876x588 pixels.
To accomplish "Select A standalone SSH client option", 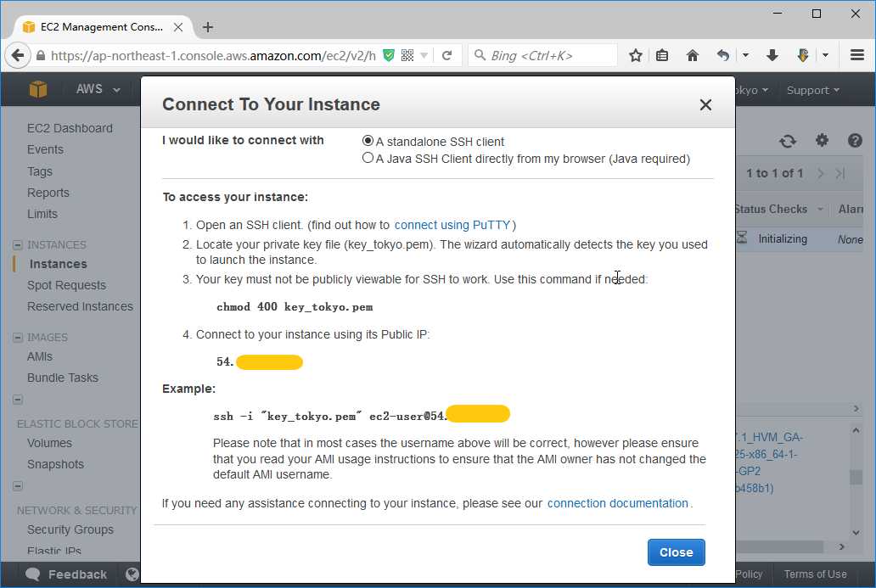I will pyautogui.click(x=368, y=141).
